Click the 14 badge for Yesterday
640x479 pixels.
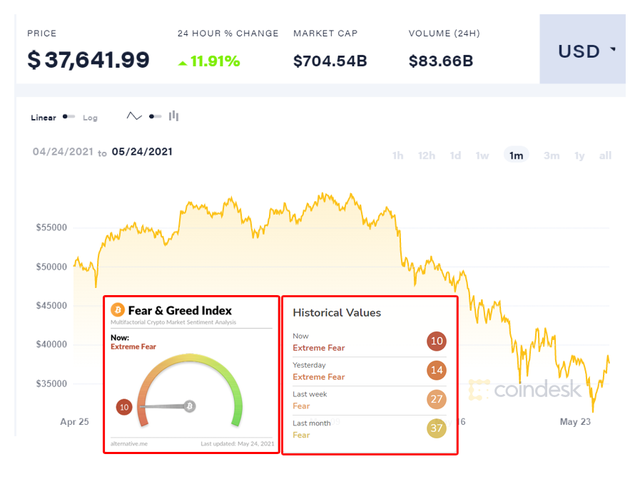[436, 370]
